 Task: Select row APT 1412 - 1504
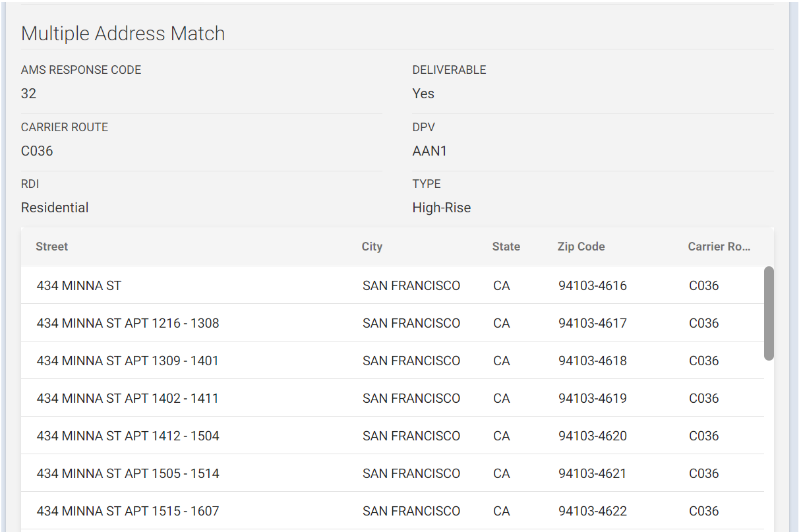[x=128, y=436]
